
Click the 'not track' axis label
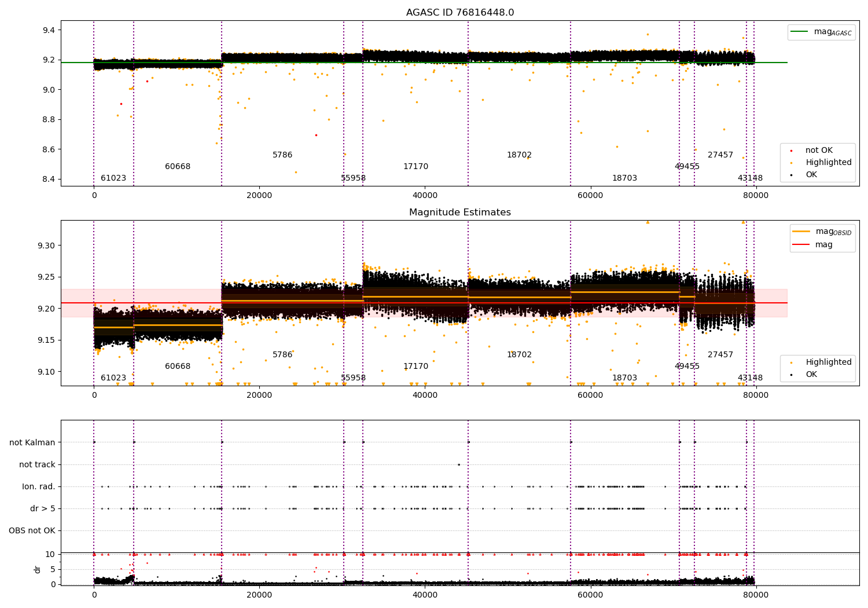[37, 465]
